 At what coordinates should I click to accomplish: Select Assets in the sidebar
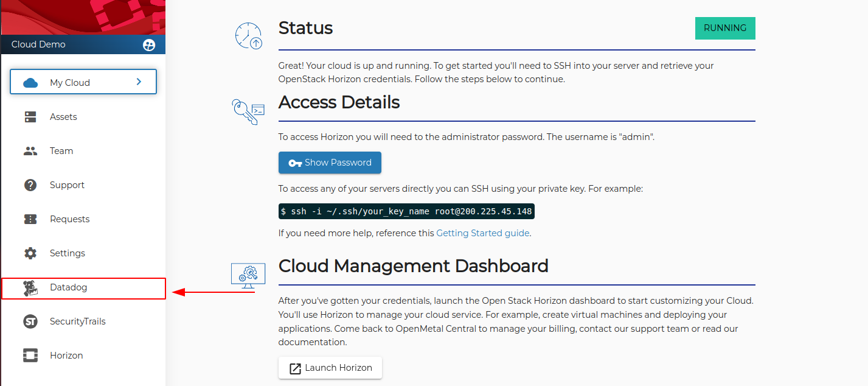click(x=63, y=116)
